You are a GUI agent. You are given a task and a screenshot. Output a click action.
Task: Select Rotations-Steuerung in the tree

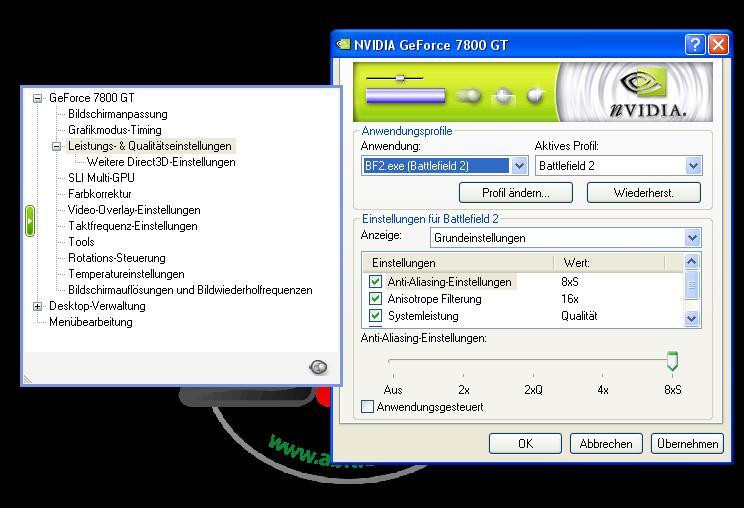117,258
